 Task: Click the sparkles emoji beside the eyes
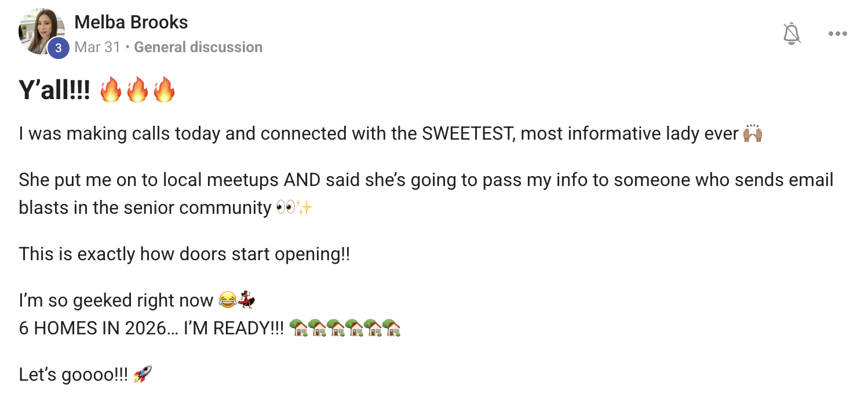(x=304, y=207)
